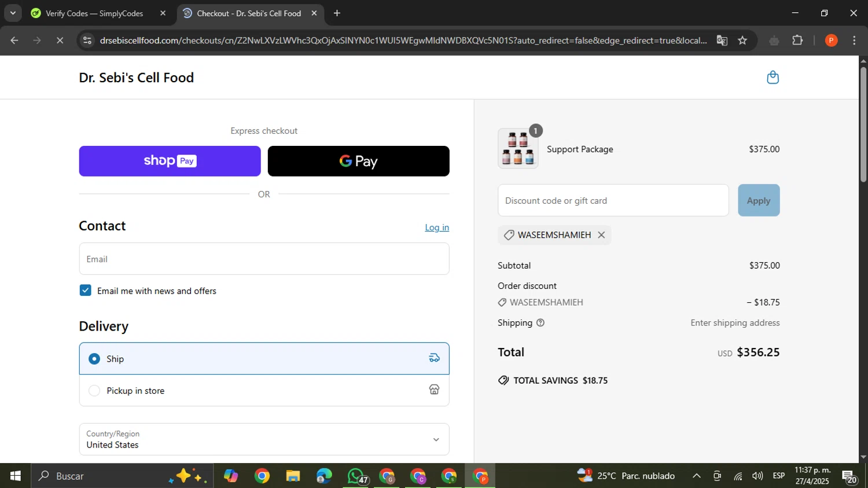This screenshot has width=868, height=488.
Task: Open the Chrome profile avatar
Action: point(831,41)
